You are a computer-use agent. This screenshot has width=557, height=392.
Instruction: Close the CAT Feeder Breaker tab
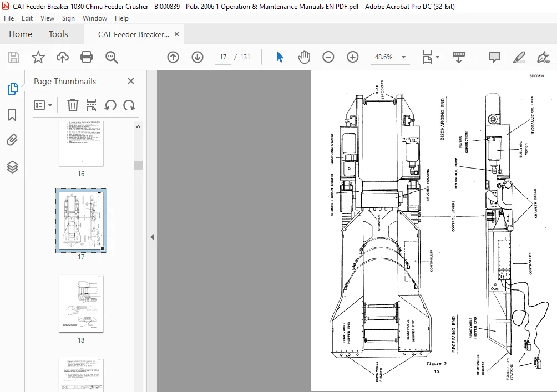176,34
